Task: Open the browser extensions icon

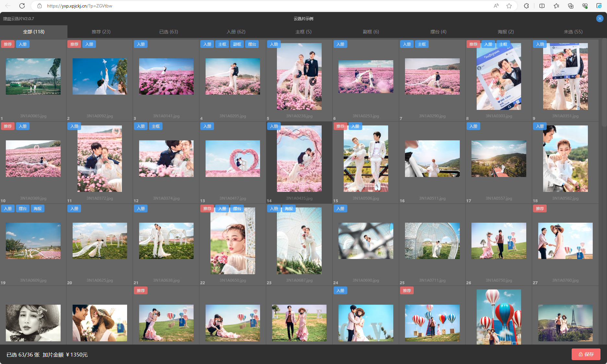Action: point(526,6)
